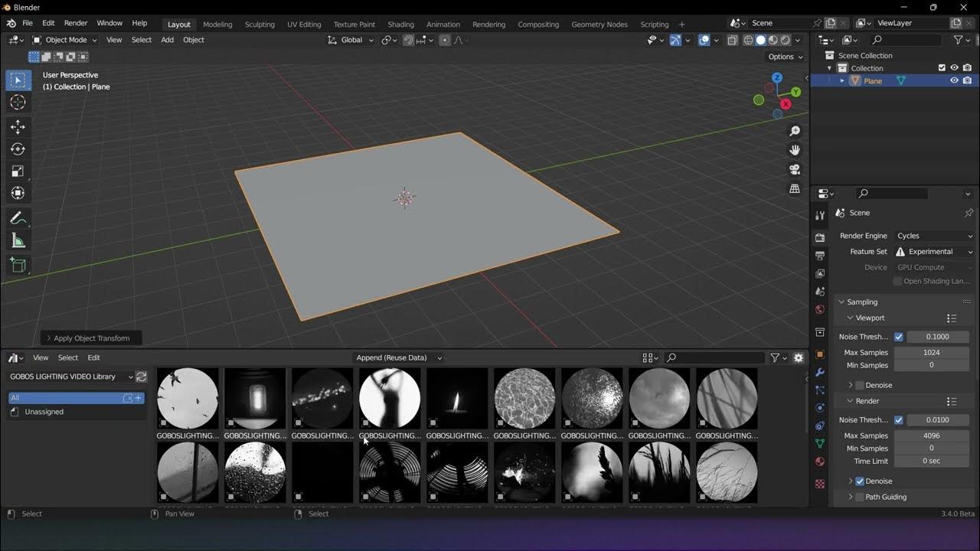
Task: Open the Material properties tab icon
Action: (820, 461)
